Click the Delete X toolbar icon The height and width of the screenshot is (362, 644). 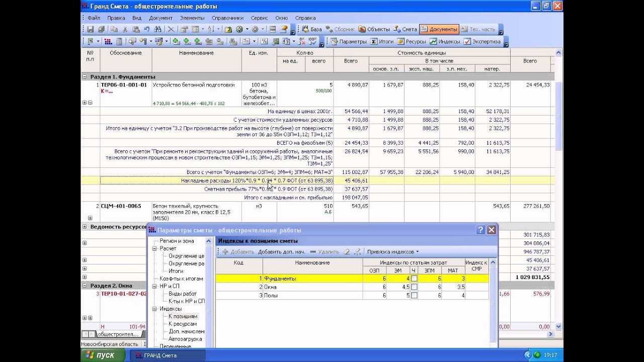171,29
